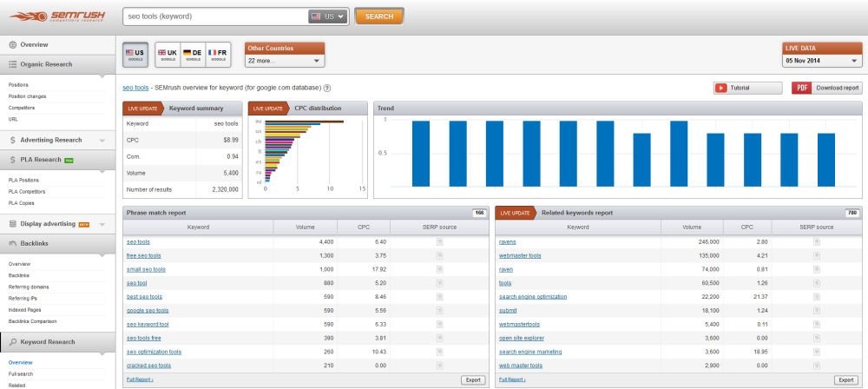This screenshot has height=389, width=868.
Task: Open the US country selector in search bar
Action: point(328,16)
